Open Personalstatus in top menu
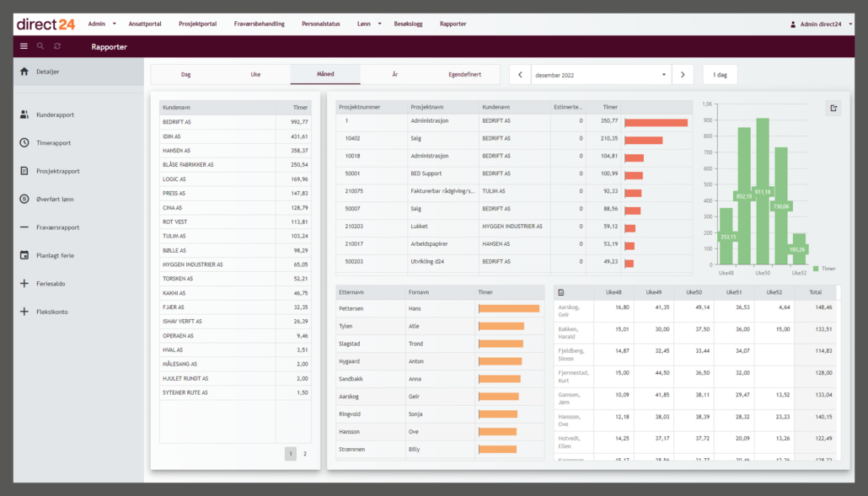The image size is (868, 496). click(320, 24)
